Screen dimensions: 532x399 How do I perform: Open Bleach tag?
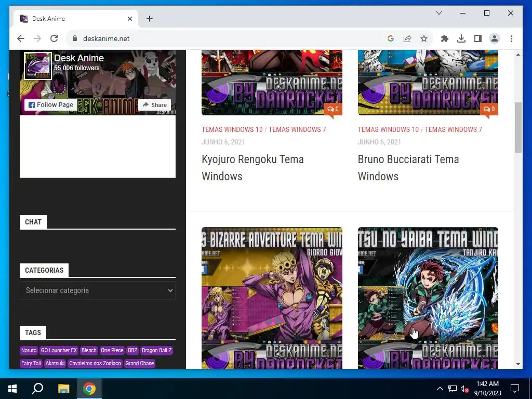[89, 350]
